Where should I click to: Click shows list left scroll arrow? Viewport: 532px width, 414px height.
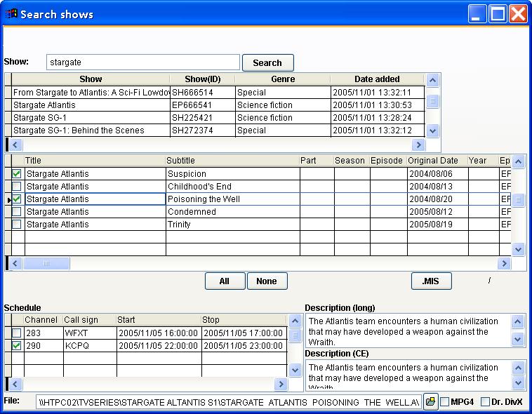pyautogui.click(x=15, y=145)
